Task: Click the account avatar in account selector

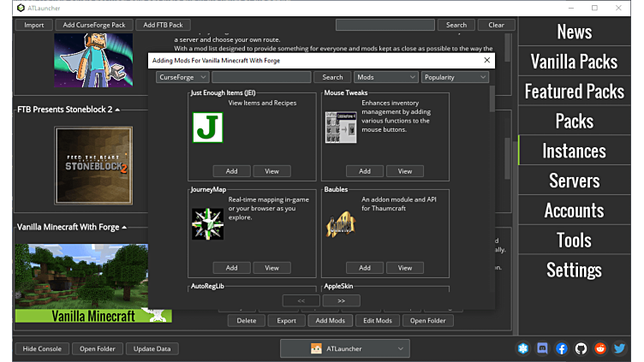Action: [x=316, y=348]
